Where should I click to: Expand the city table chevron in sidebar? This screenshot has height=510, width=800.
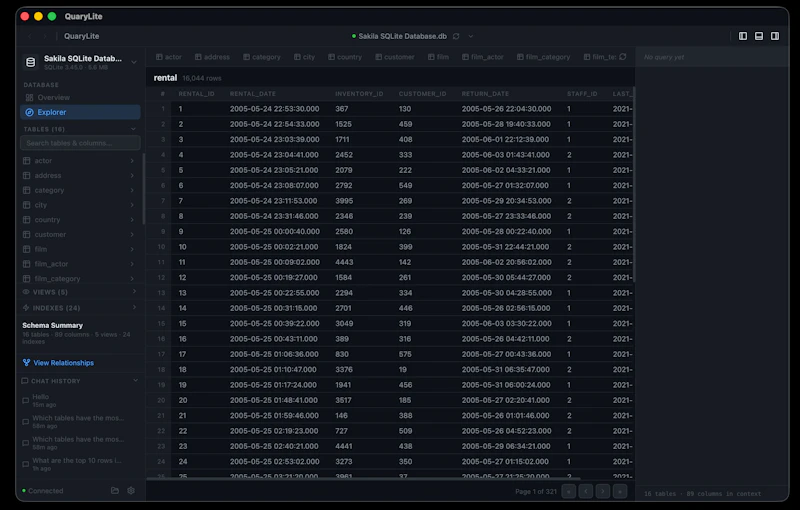(132, 205)
